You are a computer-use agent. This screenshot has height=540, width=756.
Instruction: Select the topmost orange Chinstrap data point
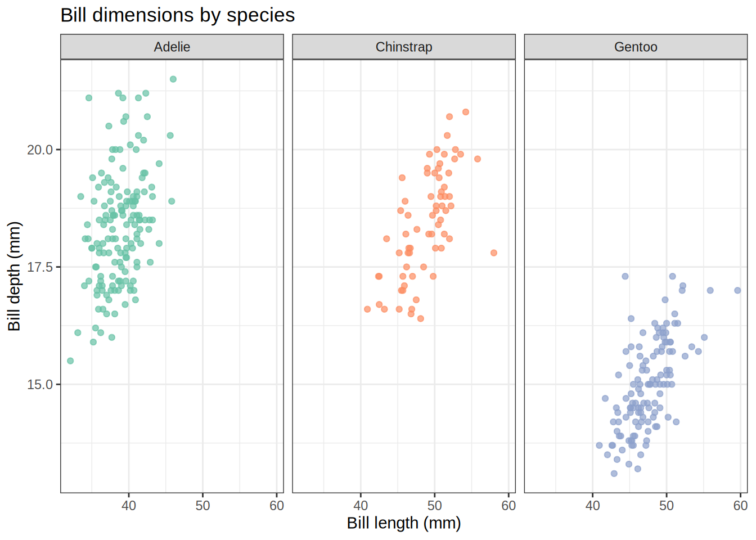point(466,112)
